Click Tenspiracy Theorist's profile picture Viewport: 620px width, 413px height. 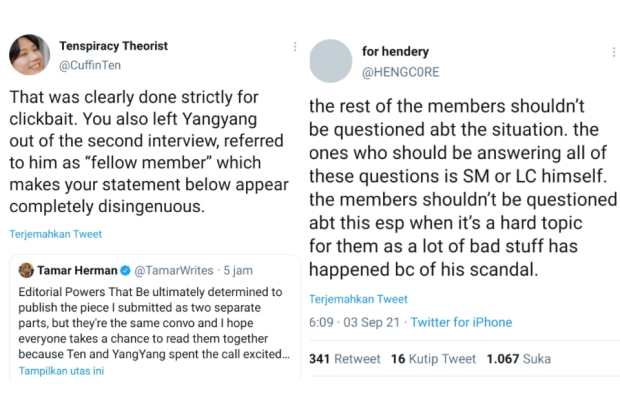tap(27, 55)
